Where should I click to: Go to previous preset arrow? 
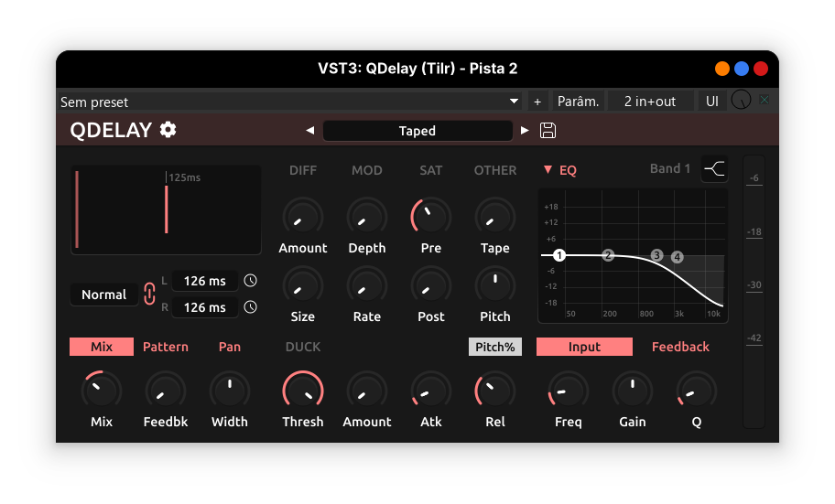click(310, 131)
